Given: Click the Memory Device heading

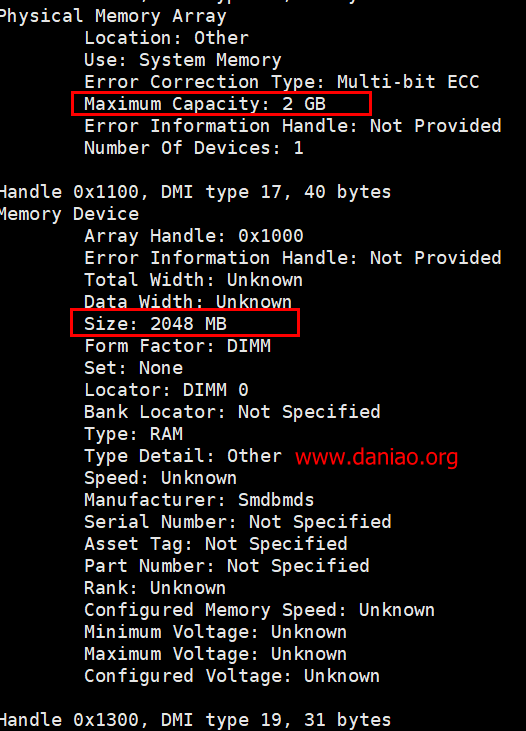Looking at the screenshot, I should tap(69, 214).
